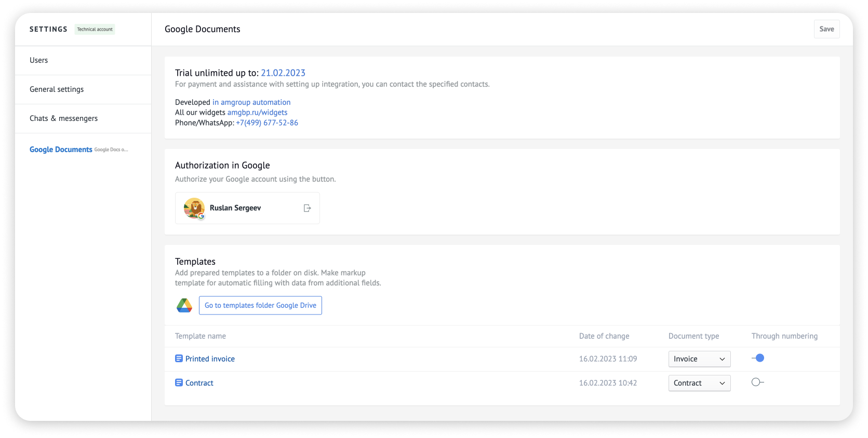Screen dimensions: 868x438
Task: Go to templates folder Google Drive
Action: (260, 305)
